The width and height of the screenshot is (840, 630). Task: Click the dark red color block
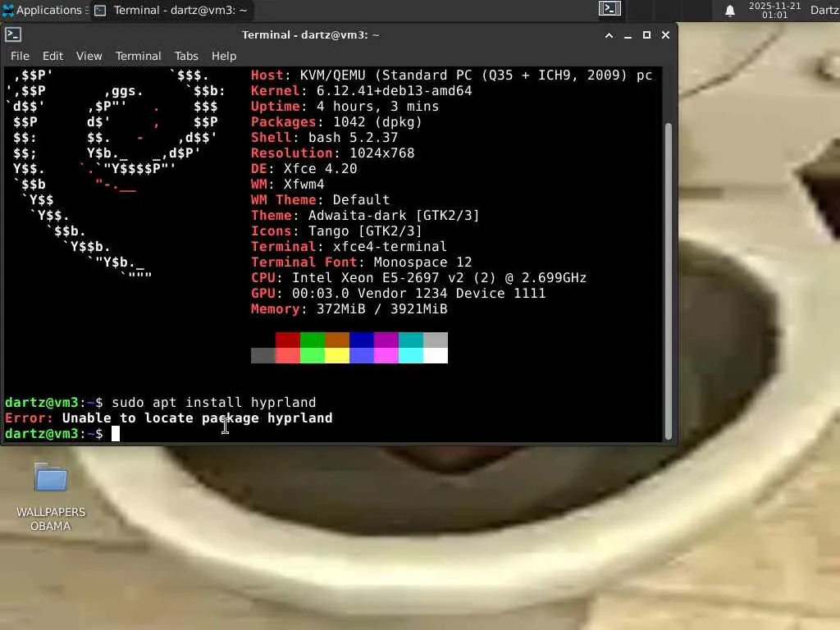tap(288, 340)
